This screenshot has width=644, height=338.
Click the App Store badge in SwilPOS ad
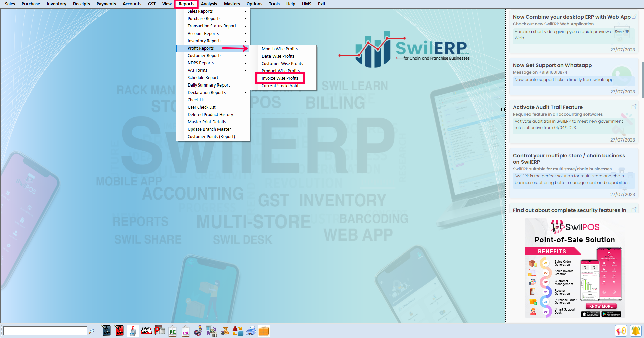click(x=591, y=314)
